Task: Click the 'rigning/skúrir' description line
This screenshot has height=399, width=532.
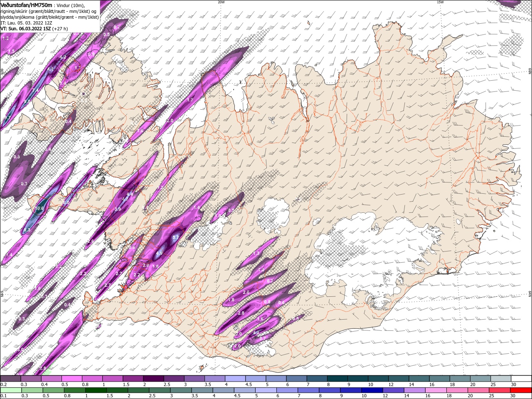Action: [x=49, y=11]
